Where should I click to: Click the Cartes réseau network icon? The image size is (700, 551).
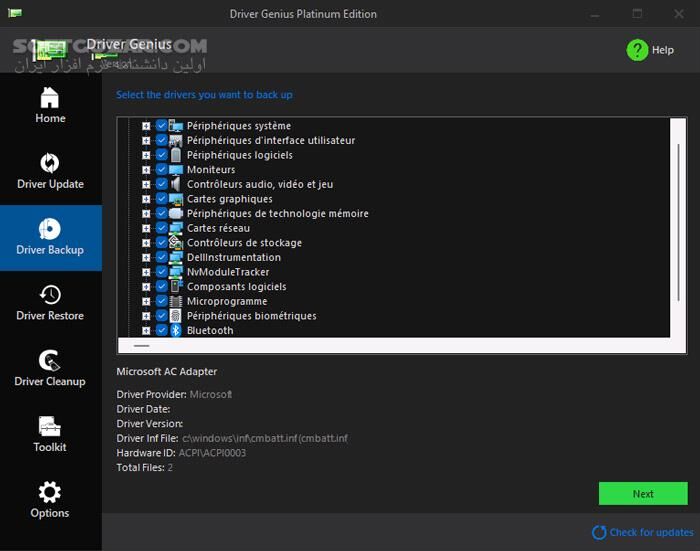175,228
